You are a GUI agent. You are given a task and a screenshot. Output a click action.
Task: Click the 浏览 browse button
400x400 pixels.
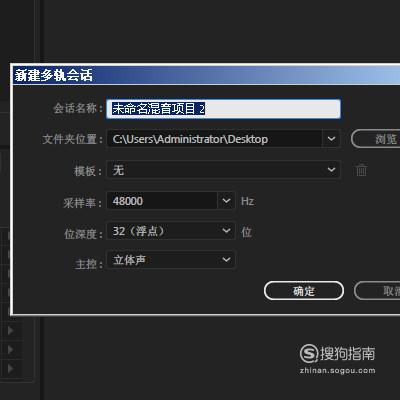(x=376, y=139)
